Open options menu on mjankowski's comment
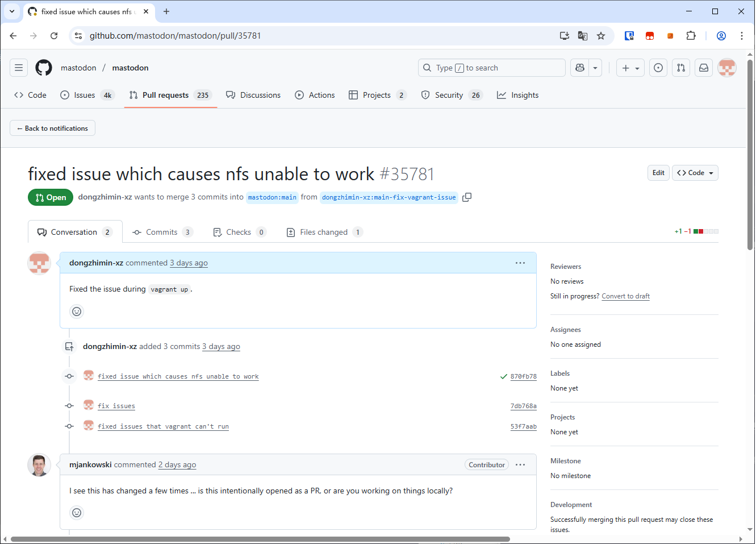 click(520, 465)
